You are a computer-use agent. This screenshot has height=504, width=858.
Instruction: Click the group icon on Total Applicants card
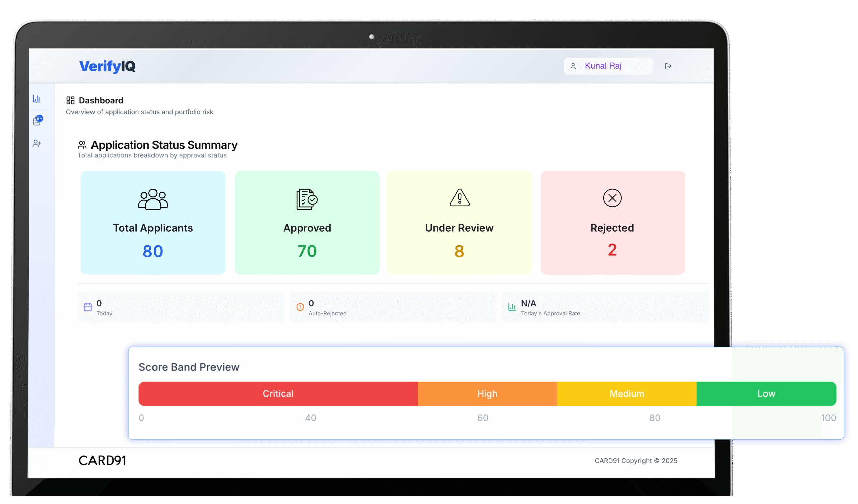(153, 199)
